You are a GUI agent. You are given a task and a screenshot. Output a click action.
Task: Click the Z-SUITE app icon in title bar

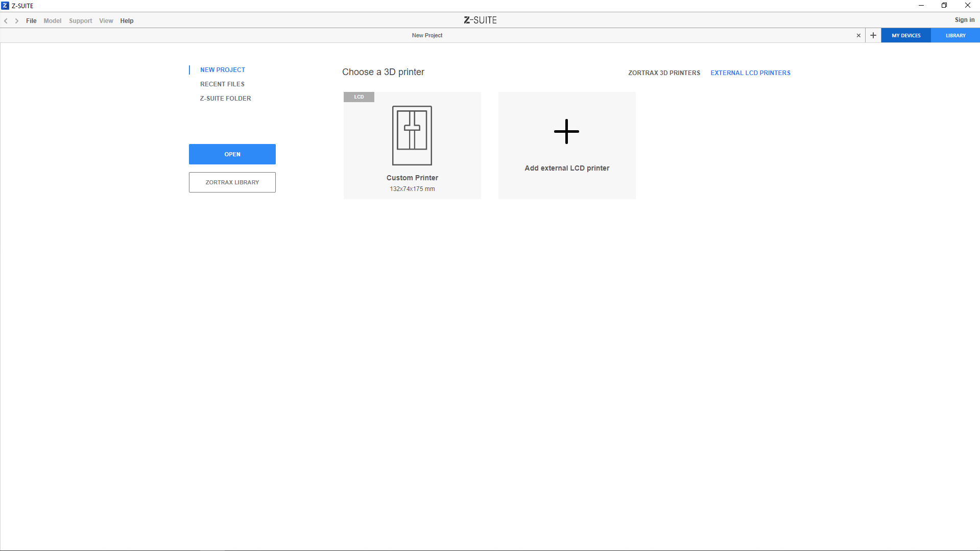(5, 6)
